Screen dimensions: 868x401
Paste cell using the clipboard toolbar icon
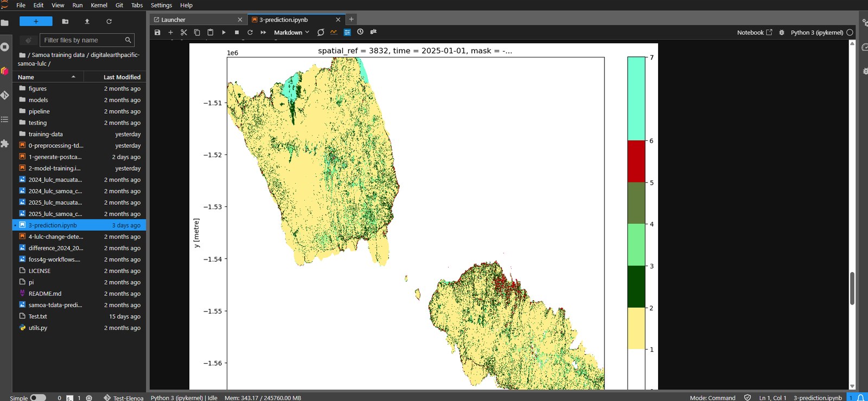click(x=210, y=33)
